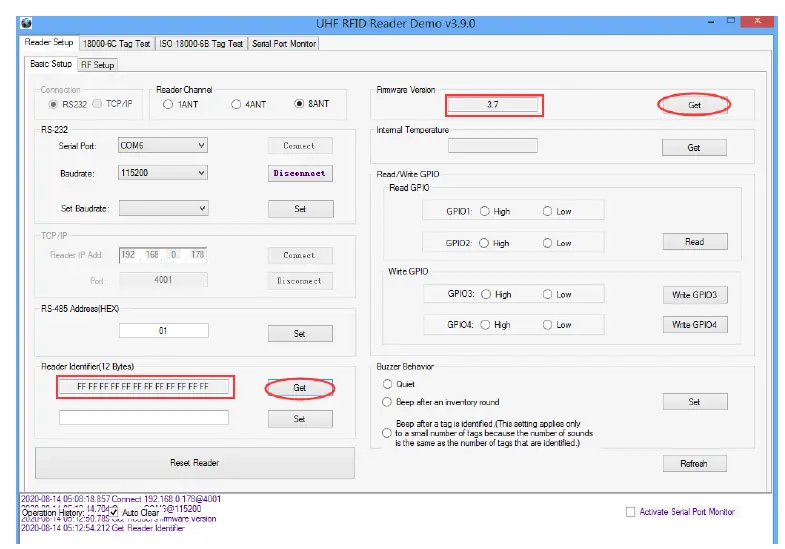Click Set button for baudrate

(300, 209)
